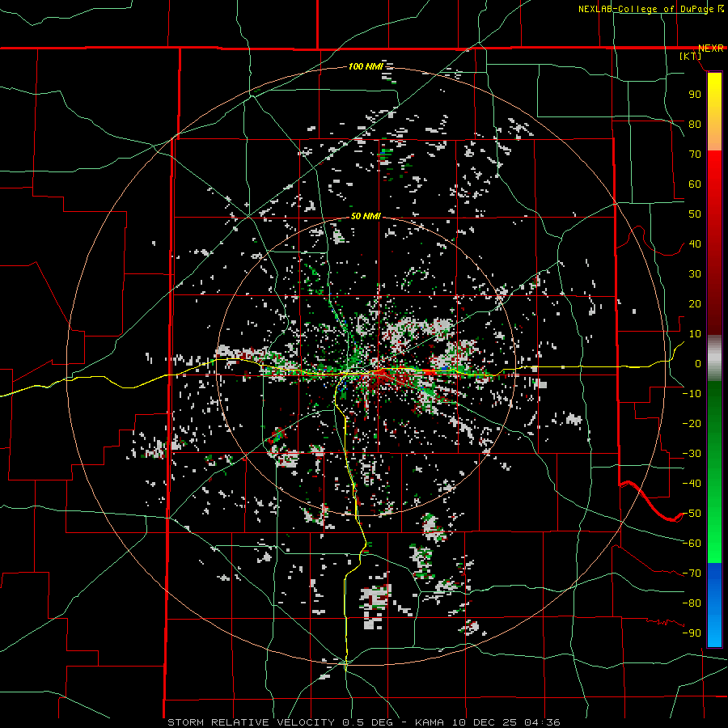Click the 100 NMI range ring label
728x728 pixels.
(366, 66)
